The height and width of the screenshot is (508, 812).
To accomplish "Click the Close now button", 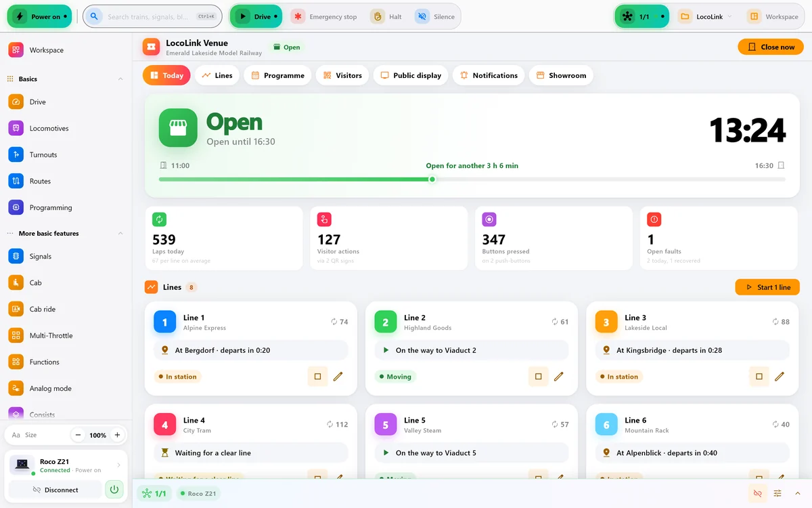I will [x=771, y=47].
